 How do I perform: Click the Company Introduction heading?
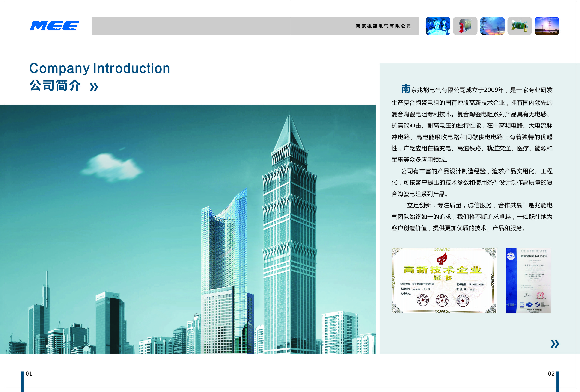100,68
